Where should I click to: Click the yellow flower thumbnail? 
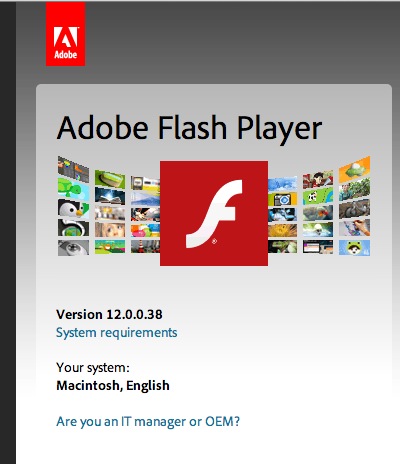click(282, 230)
